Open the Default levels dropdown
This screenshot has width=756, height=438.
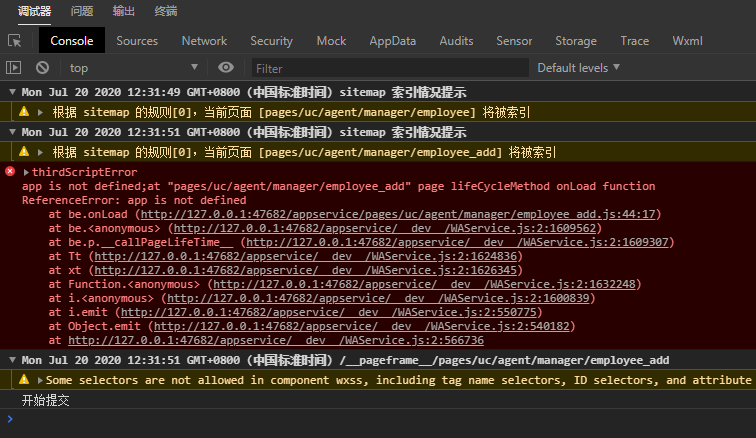tap(579, 68)
